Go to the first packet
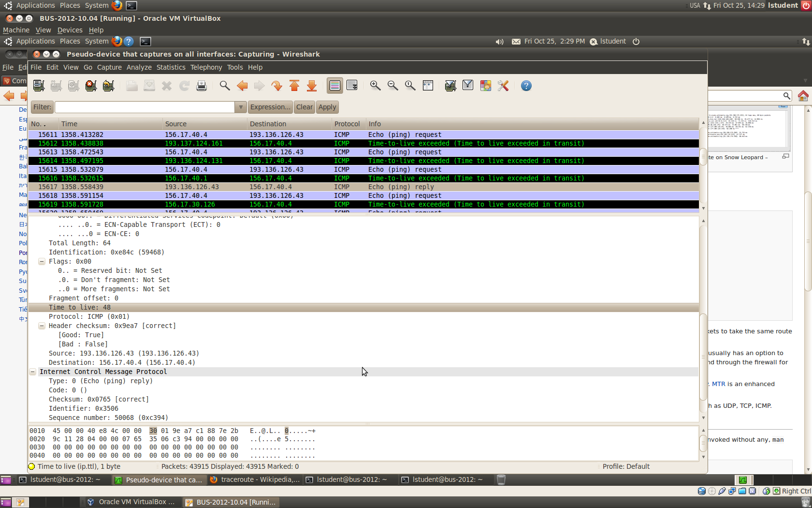Image resolution: width=812 pixels, height=508 pixels. pos(294,86)
